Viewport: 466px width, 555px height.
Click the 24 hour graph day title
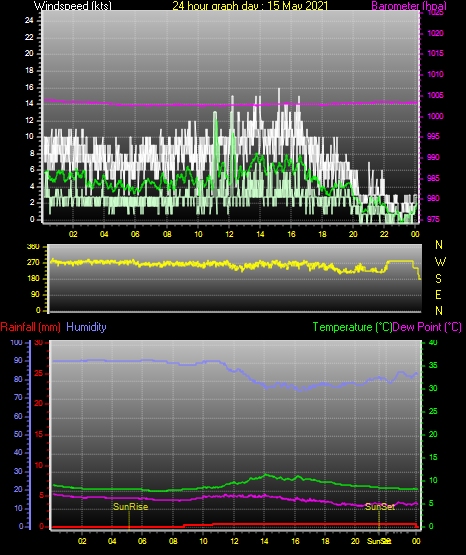(x=250, y=6)
